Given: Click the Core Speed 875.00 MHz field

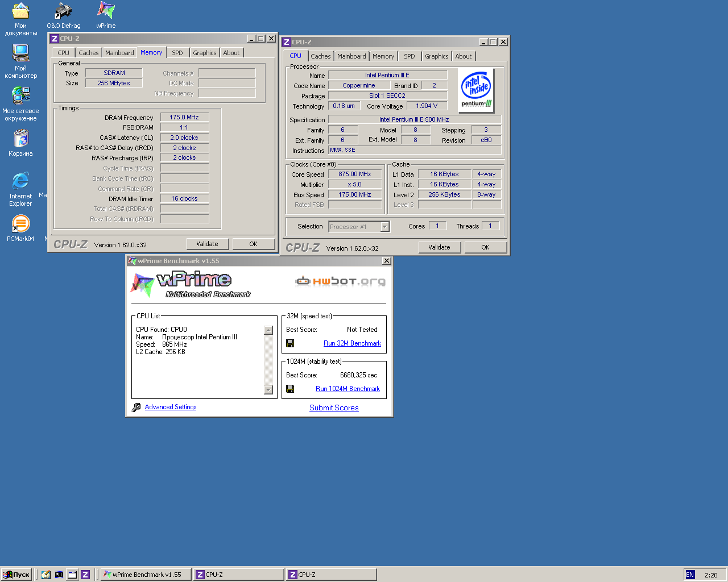Looking at the screenshot, I should (355, 174).
